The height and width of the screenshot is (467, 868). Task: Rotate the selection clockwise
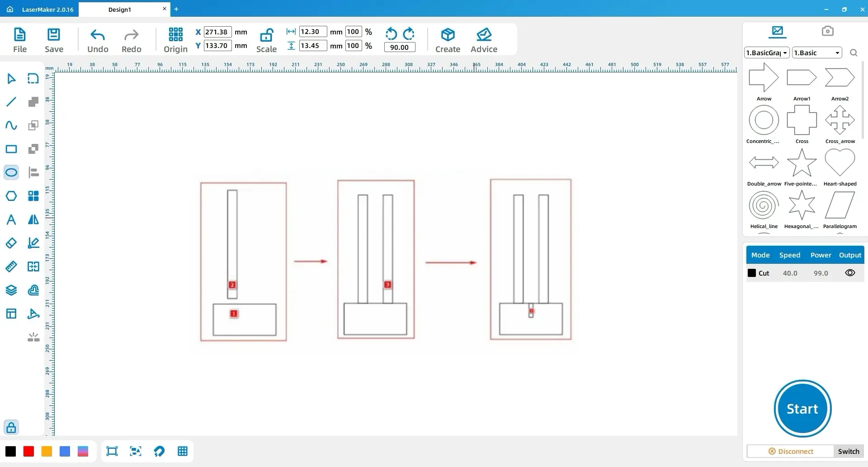click(x=409, y=33)
